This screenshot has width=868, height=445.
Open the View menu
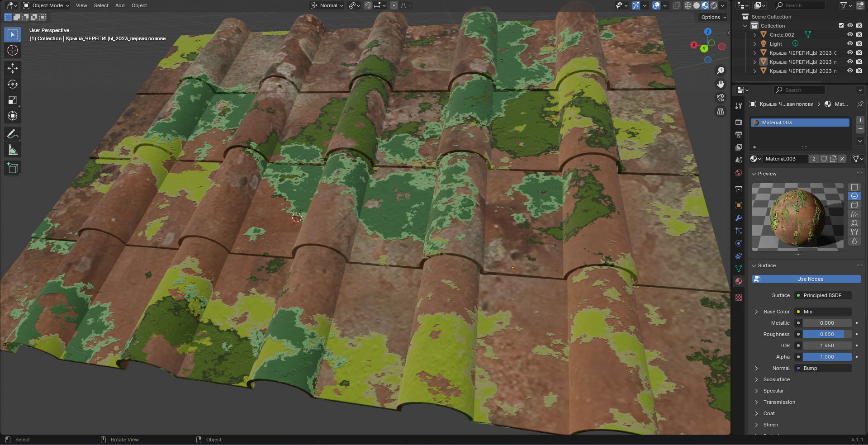coord(81,5)
